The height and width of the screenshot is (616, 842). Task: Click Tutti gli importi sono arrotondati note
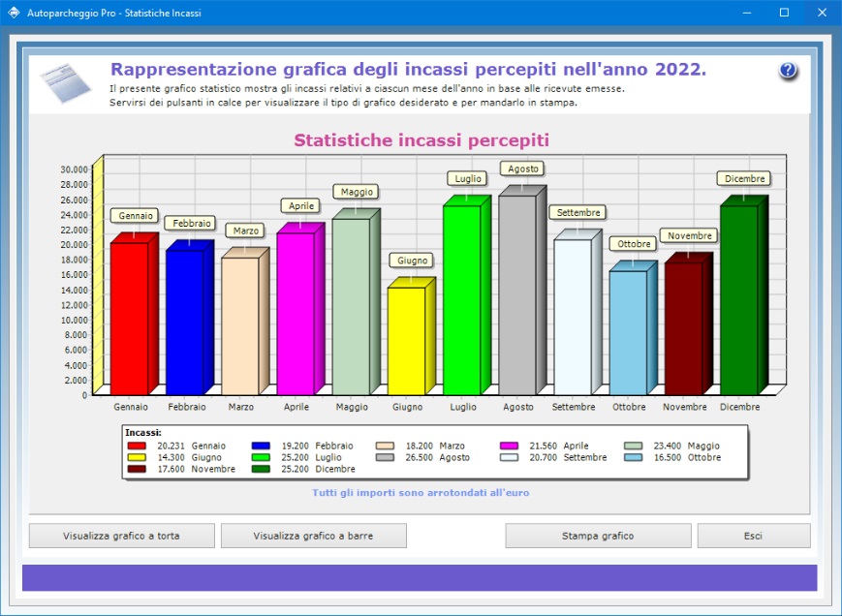(421, 493)
